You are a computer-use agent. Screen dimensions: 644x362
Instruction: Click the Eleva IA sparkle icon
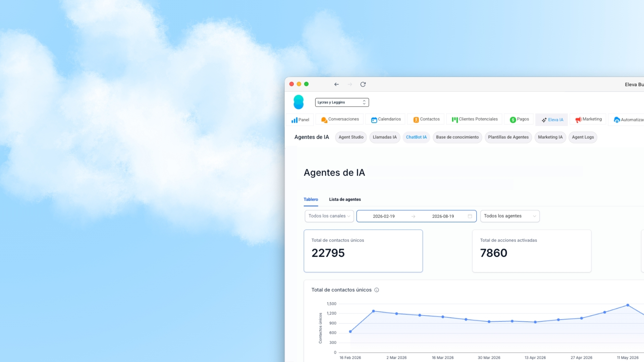tap(544, 120)
